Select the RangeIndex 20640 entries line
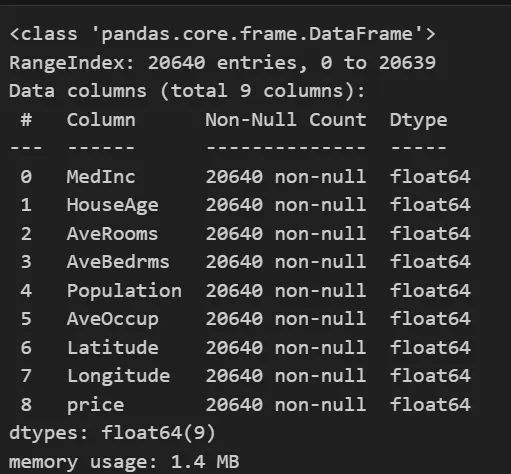Image resolution: width=511 pixels, height=474 pixels. pos(222,63)
